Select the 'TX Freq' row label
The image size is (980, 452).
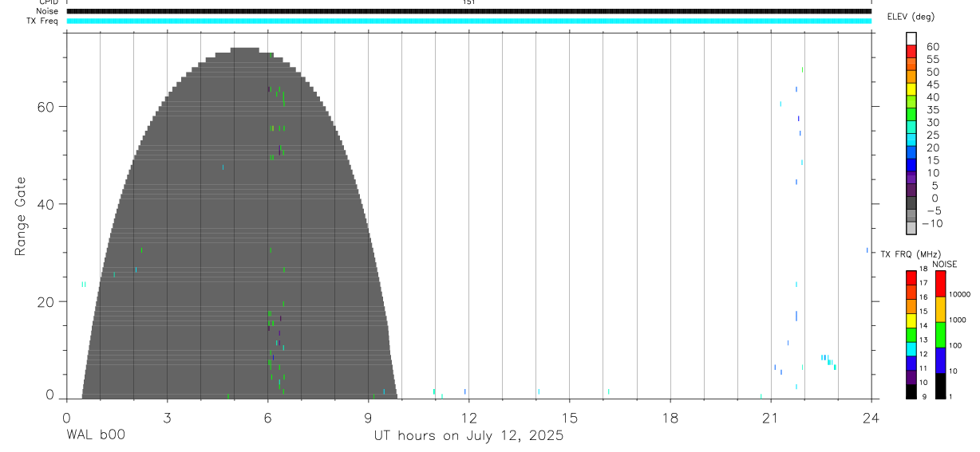tap(43, 21)
